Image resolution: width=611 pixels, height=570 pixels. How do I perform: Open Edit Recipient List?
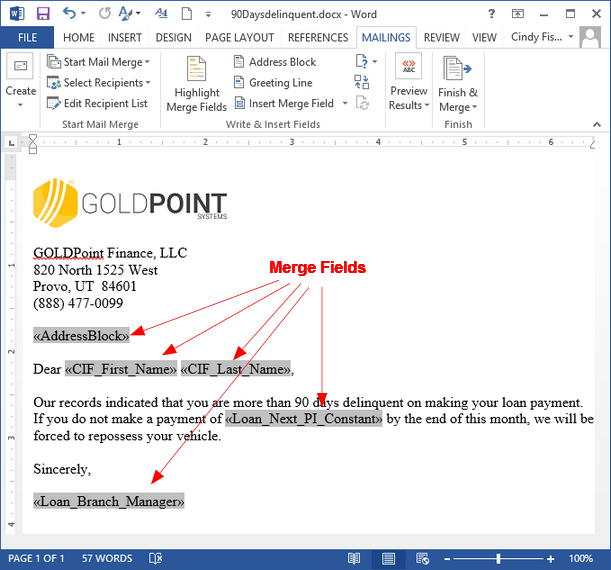coord(97,104)
